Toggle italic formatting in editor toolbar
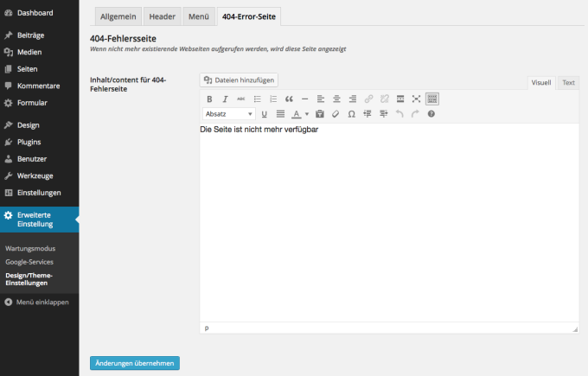The height and width of the screenshot is (376, 588). [225, 99]
